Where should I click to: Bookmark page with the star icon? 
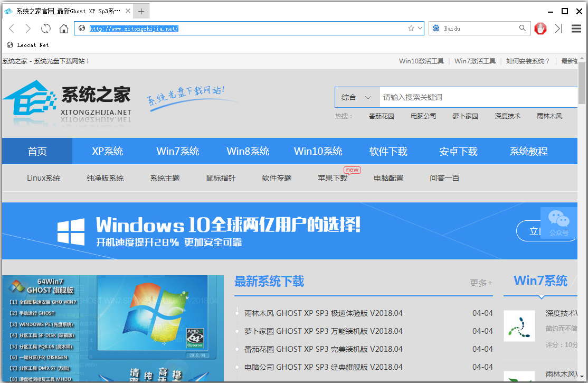click(x=411, y=28)
